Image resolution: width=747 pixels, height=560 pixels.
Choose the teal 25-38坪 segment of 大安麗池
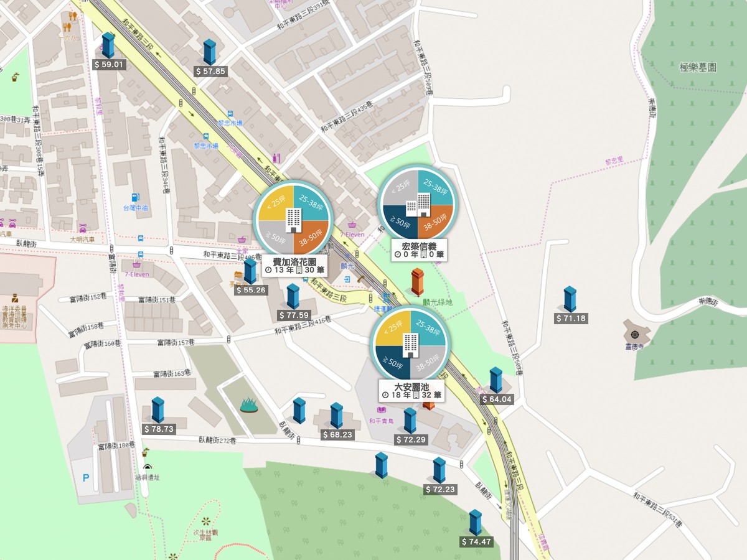point(428,328)
